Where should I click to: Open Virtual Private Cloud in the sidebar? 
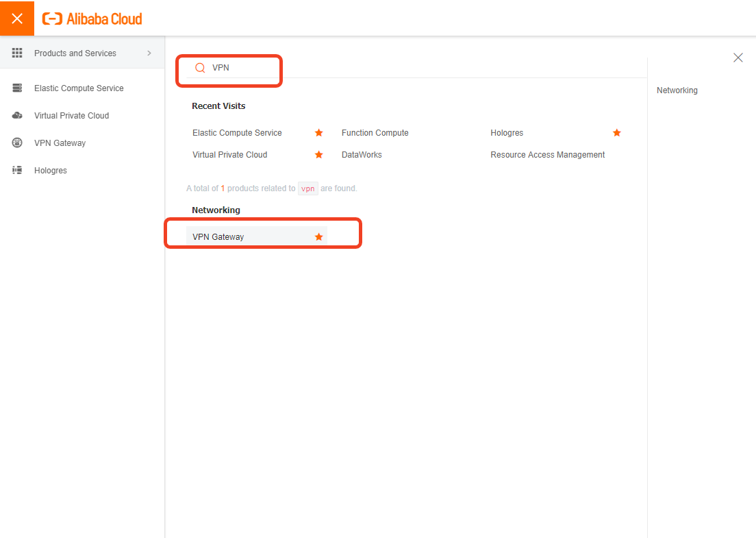pos(71,116)
